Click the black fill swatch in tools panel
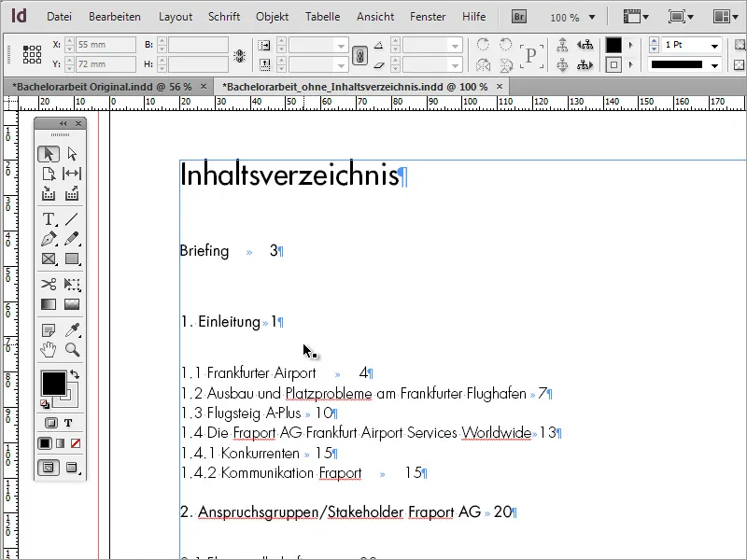This screenshot has width=747, height=560. click(53, 384)
